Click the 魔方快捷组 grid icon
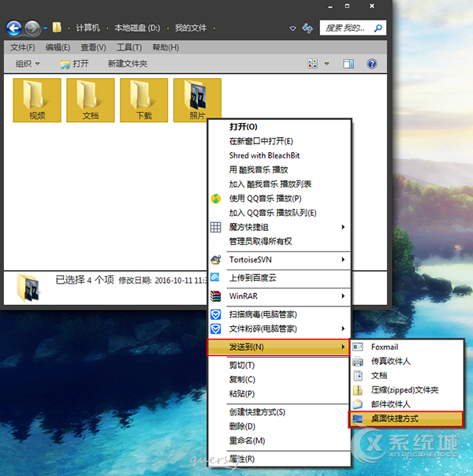This screenshot has width=473, height=476. [x=216, y=227]
